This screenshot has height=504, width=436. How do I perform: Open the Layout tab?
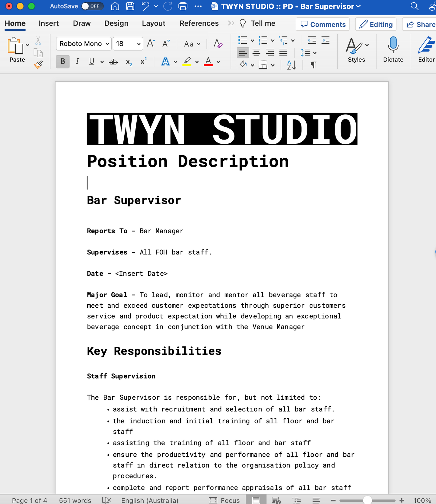(154, 23)
